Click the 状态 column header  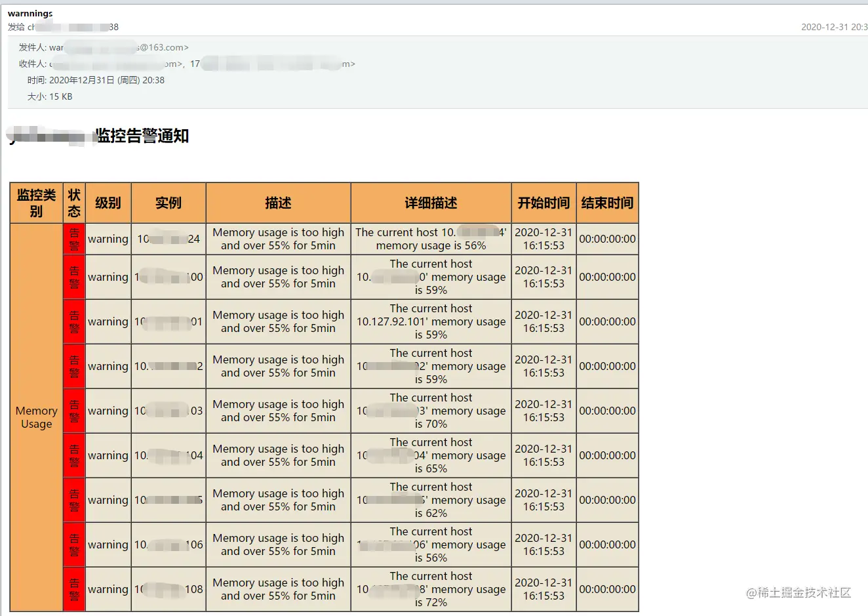click(x=74, y=203)
